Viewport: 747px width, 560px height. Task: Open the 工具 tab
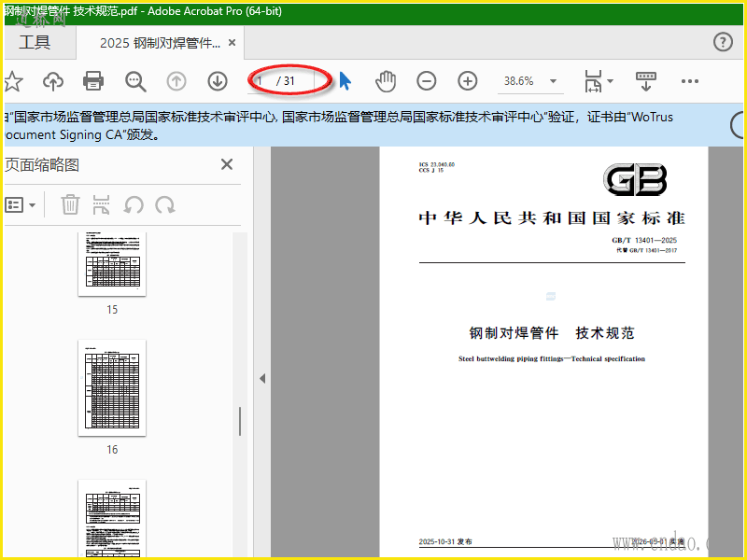pyautogui.click(x=35, y=42)
